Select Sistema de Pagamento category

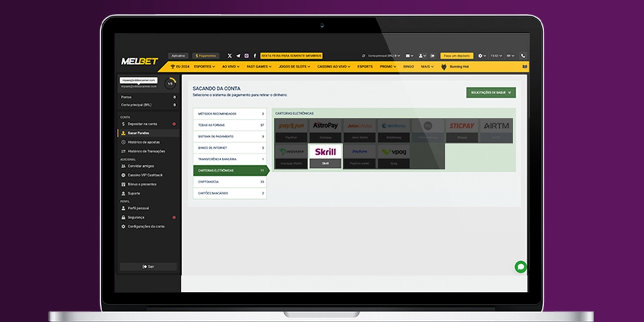(230, 136)
